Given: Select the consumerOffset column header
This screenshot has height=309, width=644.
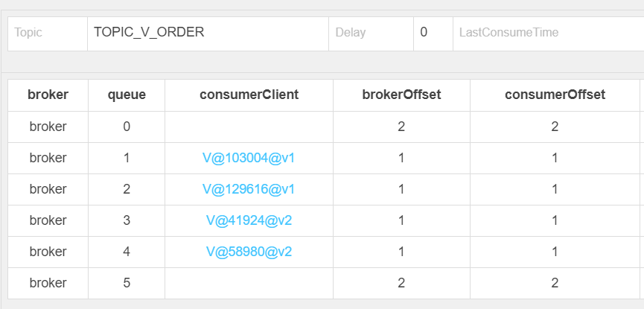Looking at the screenshot, I should (x=555, y=95).
